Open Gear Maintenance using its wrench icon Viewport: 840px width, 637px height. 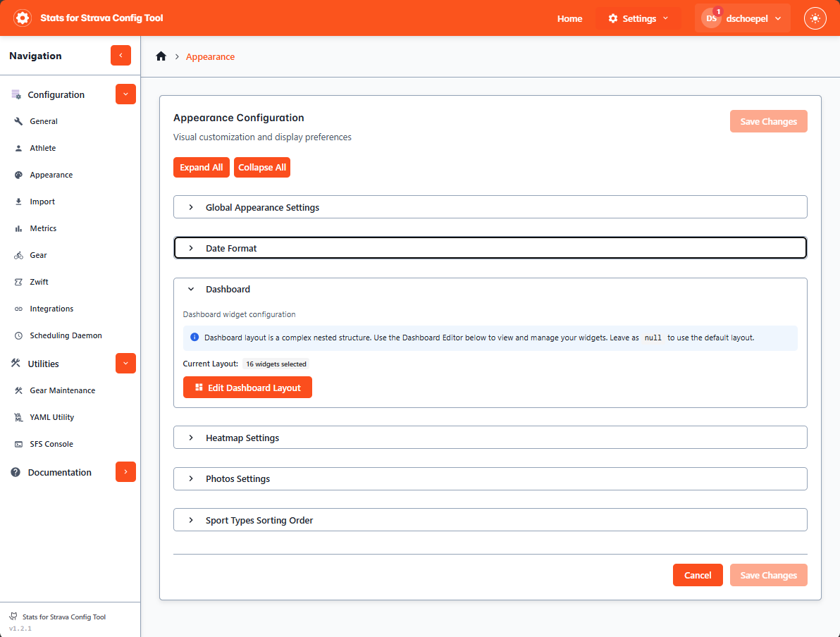[x=18, y=390]
